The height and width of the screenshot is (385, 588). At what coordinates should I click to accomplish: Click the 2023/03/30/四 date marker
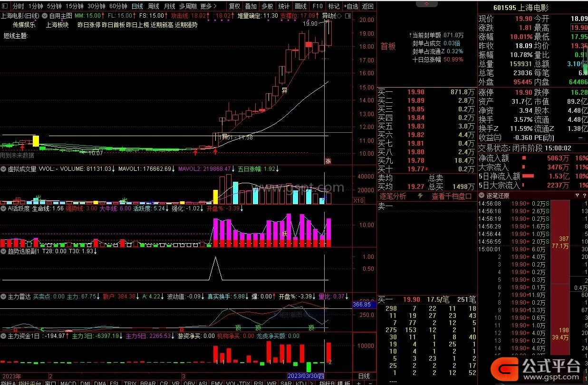coord(306,375)
